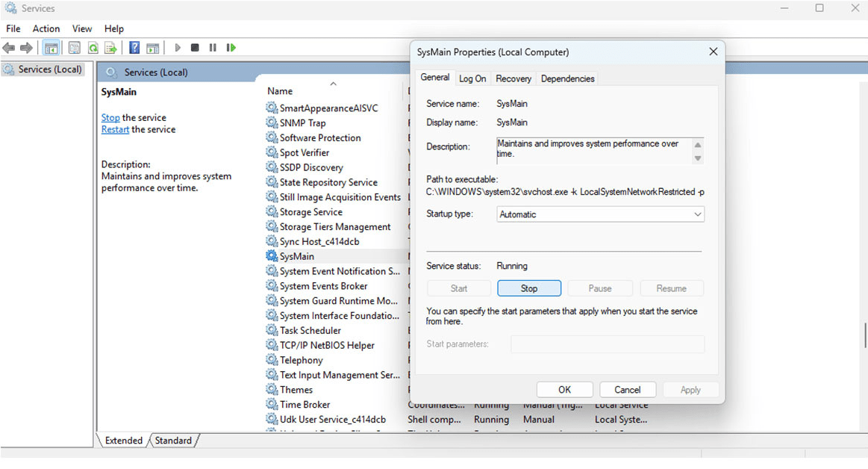Click the gear icon beside Themes
Image resolution: width=868 pixels, height=469 pixels.
point(272,389)
